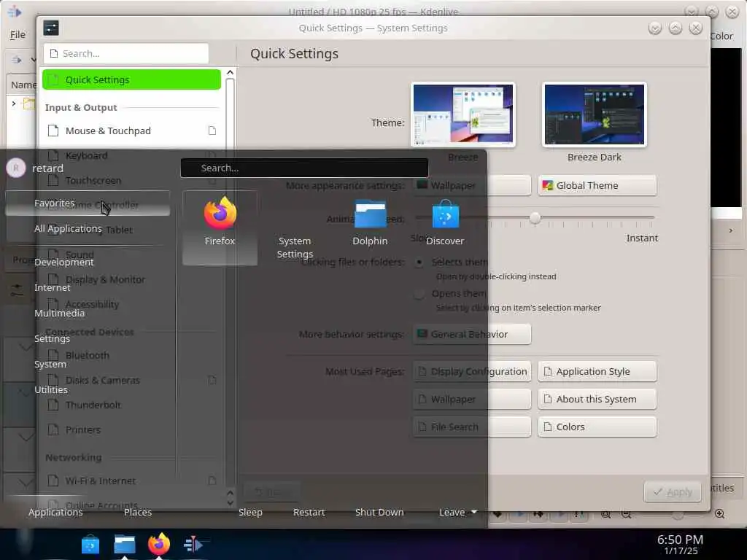
Task: Click the Restart button in the launcher
Action: [x=309, y=513]
